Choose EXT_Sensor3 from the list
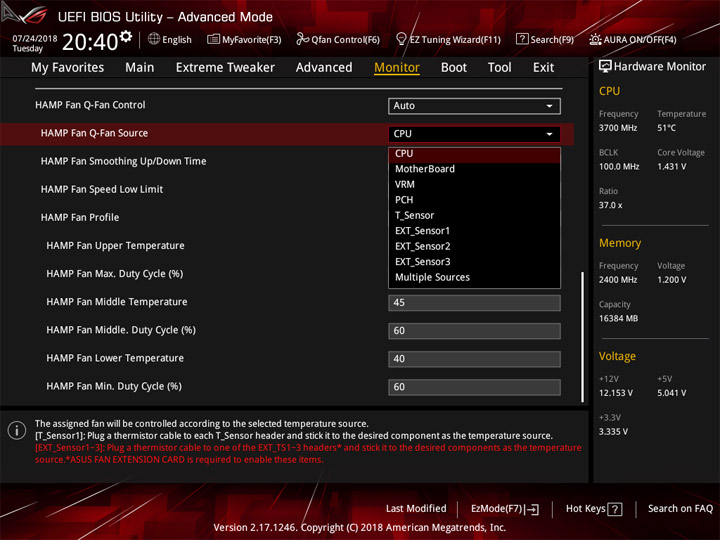 [x=474, y=262]
